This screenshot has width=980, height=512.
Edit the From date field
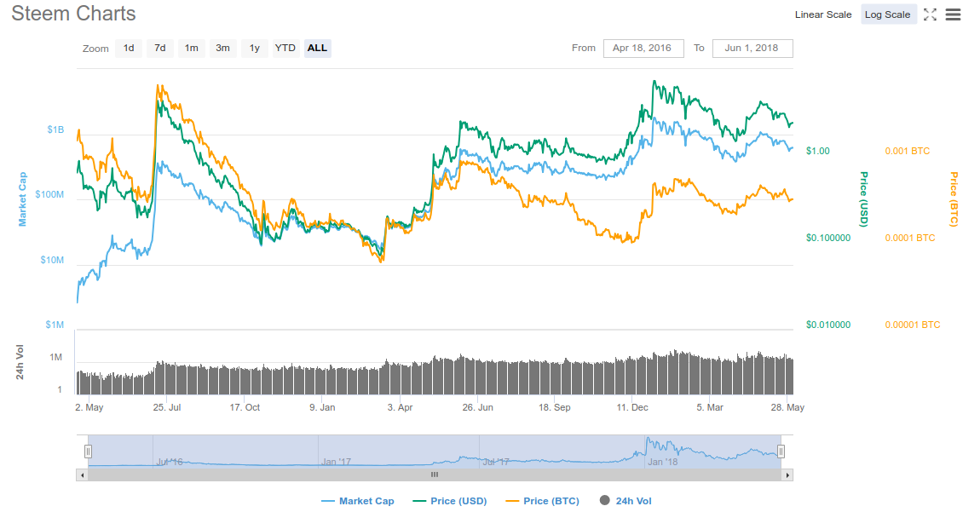click(x=643, y=49)
